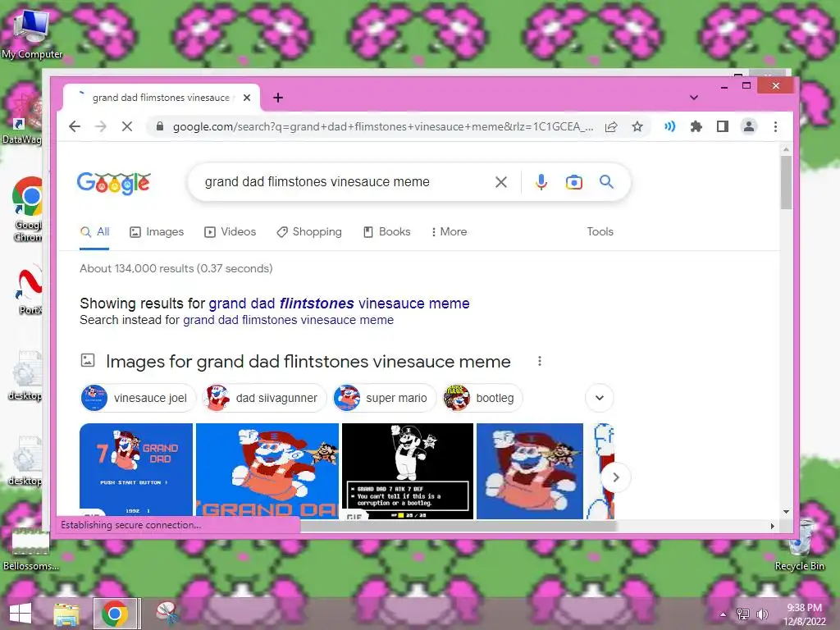840x630 pixels.
Task: Click the vertical page scrollbar thumb
Action: click(786, 182)
